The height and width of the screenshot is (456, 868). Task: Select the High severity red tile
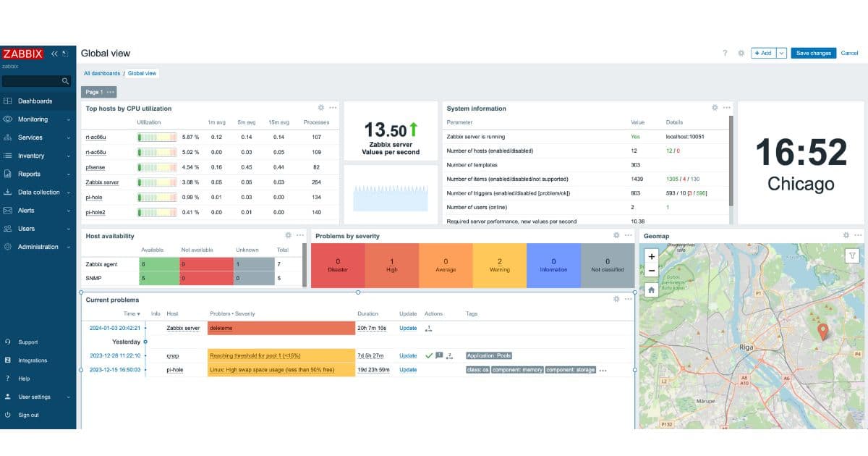(x=392, y=266)
